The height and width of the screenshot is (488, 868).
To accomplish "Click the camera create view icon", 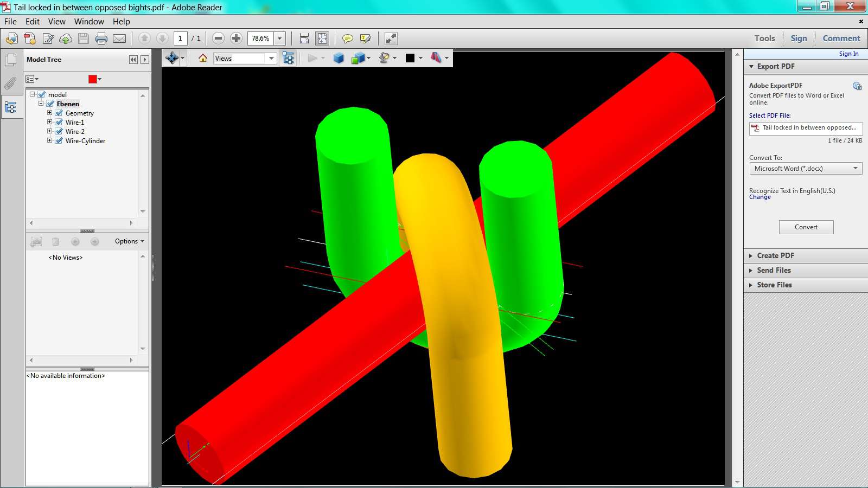I will tap(36, 241).
